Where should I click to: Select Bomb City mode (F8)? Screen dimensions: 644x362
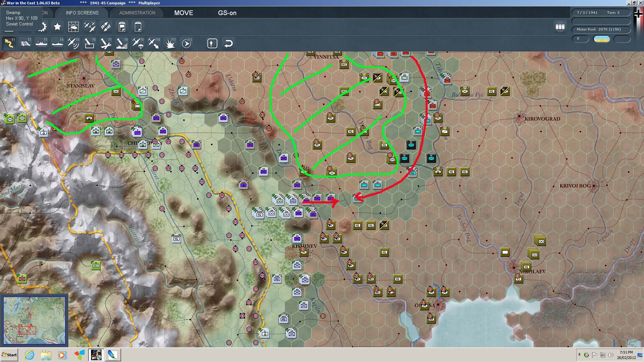tap(122, 43)
